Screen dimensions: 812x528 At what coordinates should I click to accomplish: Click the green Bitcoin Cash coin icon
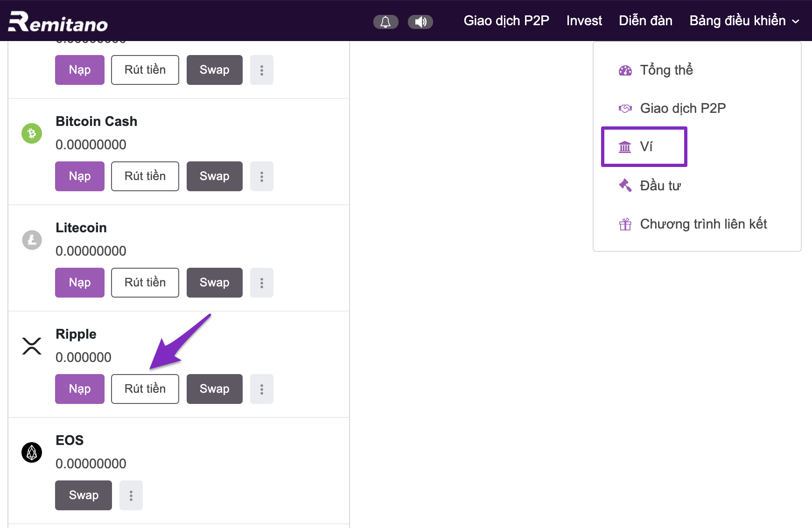(32, 133)
